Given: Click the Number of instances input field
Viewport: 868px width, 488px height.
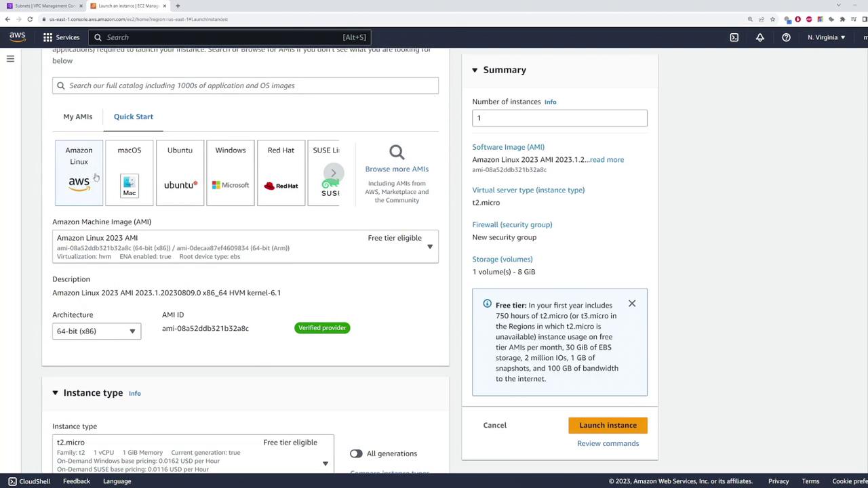Looking at the screenshot, I should click(x=559, y=118).
